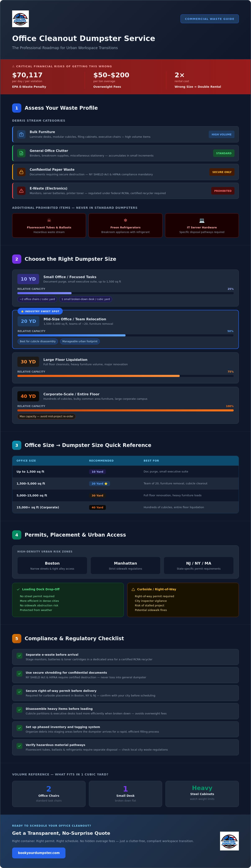Click the Book Your Dumpster logo in header

20,19
